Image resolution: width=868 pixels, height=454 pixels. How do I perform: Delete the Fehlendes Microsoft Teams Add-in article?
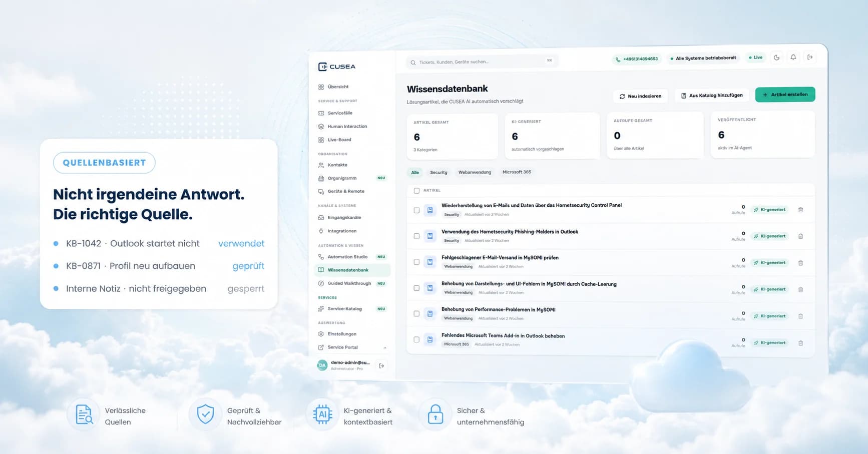pos(800,343)
